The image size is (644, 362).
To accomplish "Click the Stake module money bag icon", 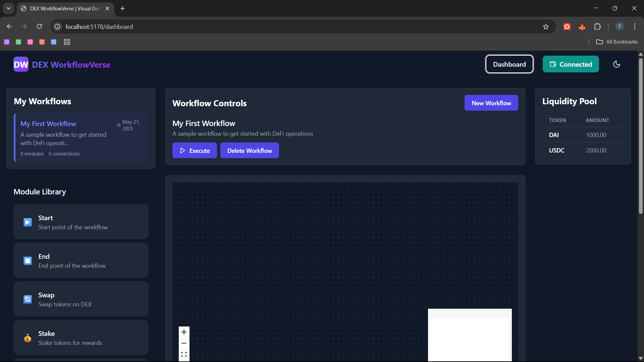I will [28, 338].
